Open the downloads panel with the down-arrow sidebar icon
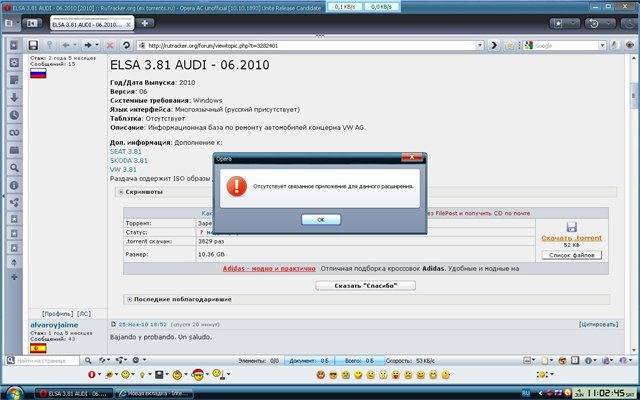 pos(14,97)
